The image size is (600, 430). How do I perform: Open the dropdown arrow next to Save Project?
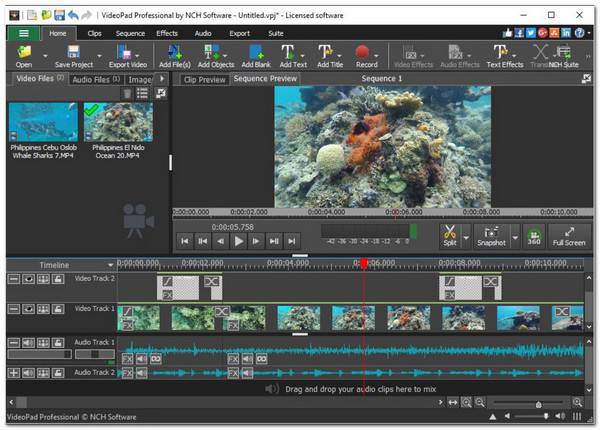[x=99, y=56]
